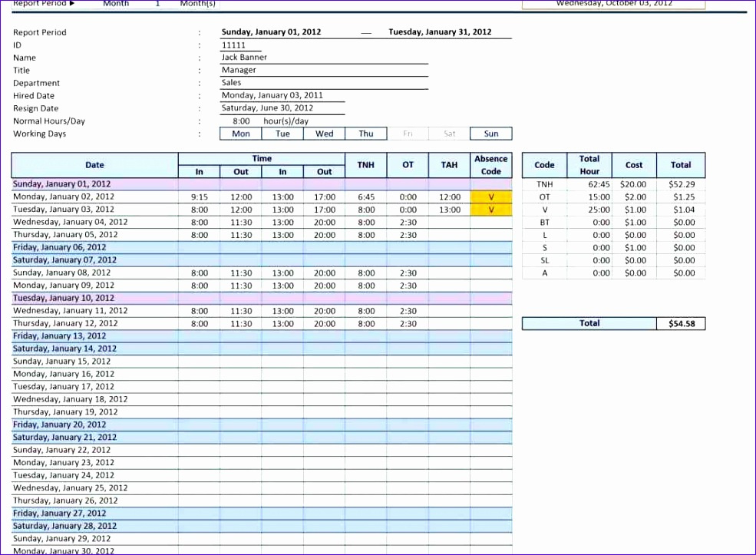Click the Absence Code column header
The image size is (756, 555).
coord(490,165)
